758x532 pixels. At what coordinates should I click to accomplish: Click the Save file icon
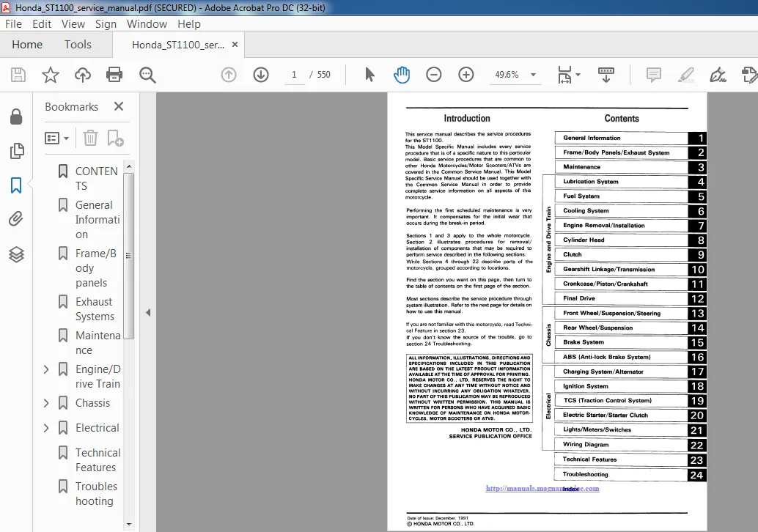click(18, 75)
